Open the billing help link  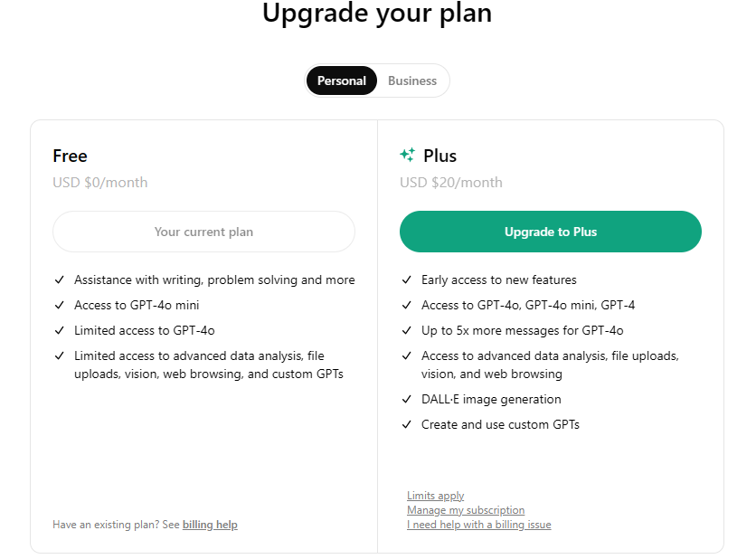pos(210,525)
